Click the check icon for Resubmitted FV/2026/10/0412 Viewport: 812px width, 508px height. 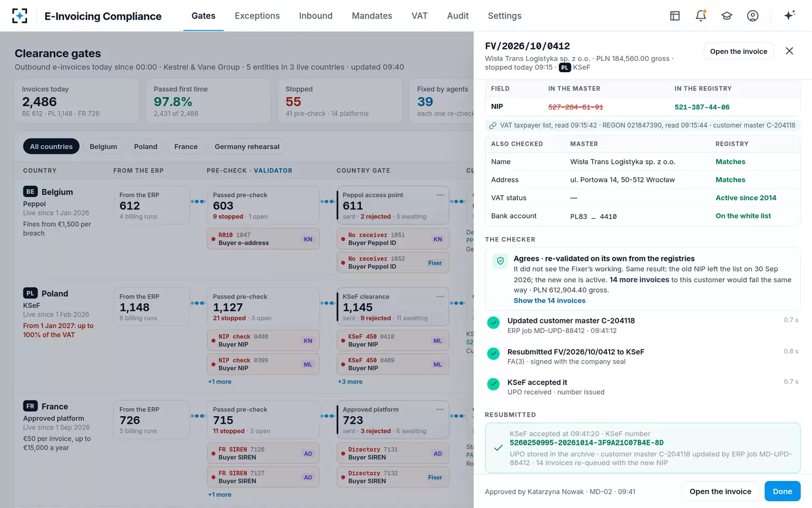(493, 354)
